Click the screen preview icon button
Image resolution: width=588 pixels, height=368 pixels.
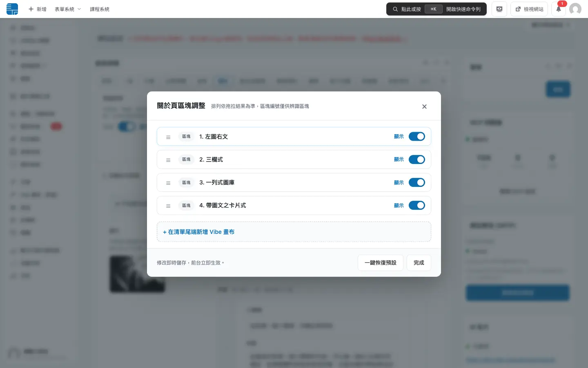[x=499, y=9]
